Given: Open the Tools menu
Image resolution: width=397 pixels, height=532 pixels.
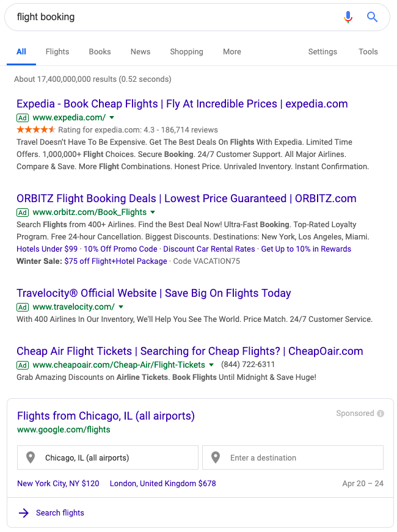Looking at the screenshot, I should pyautogui.click(x=368, y=52).
